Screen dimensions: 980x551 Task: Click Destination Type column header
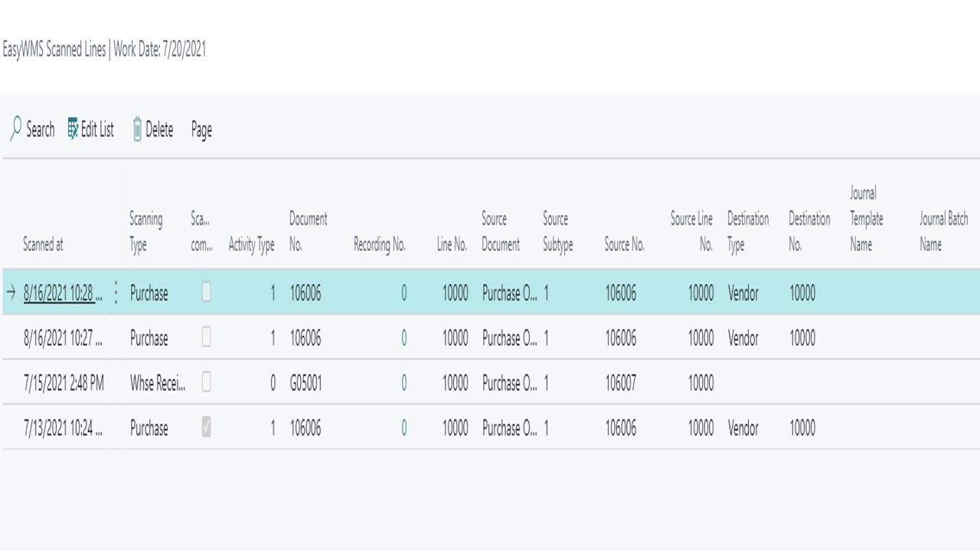click(747, 232)
